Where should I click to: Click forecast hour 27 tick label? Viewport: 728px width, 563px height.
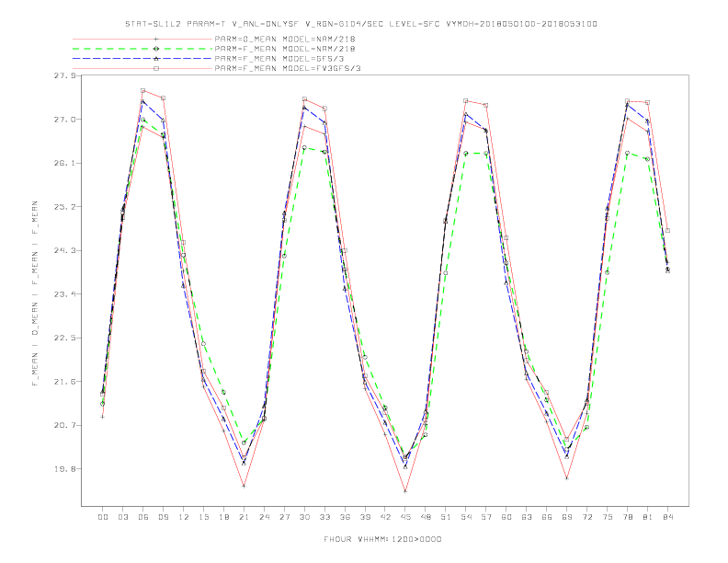click(284, 517)
